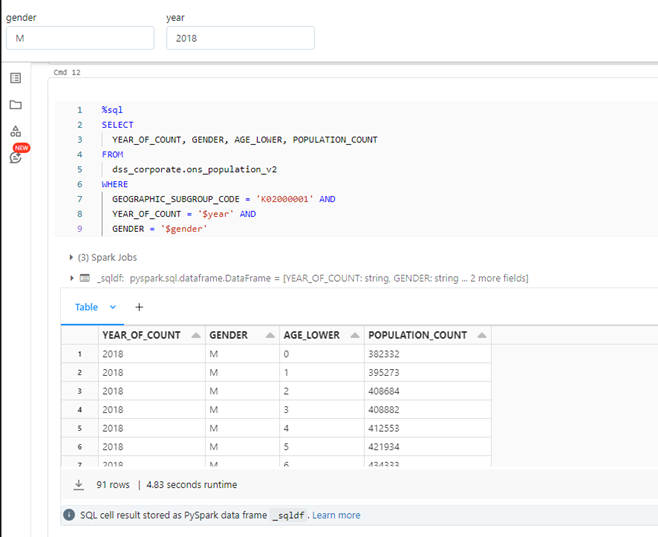
Task: Sort by GENDER column arrow
Action: click(270, 335)
